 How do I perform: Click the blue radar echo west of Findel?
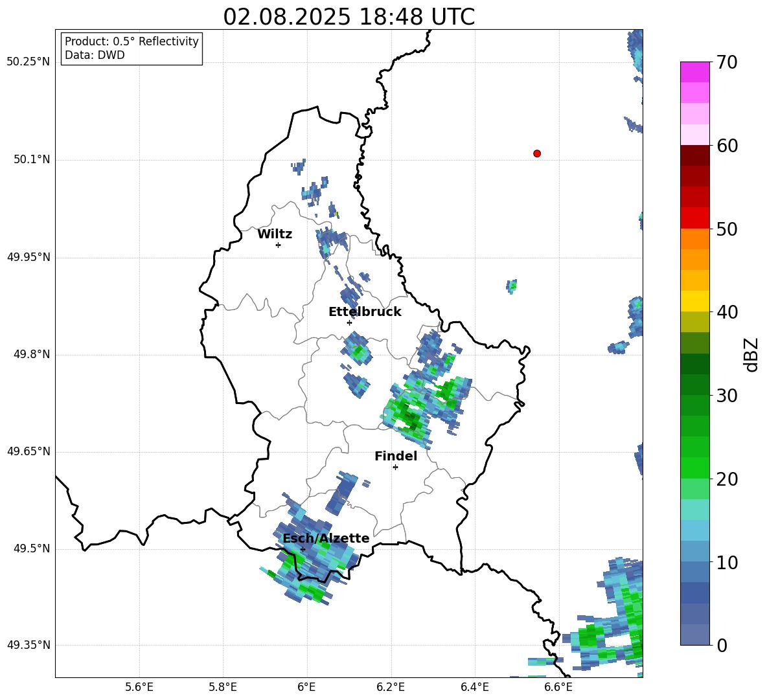click(x=343, y=493)
